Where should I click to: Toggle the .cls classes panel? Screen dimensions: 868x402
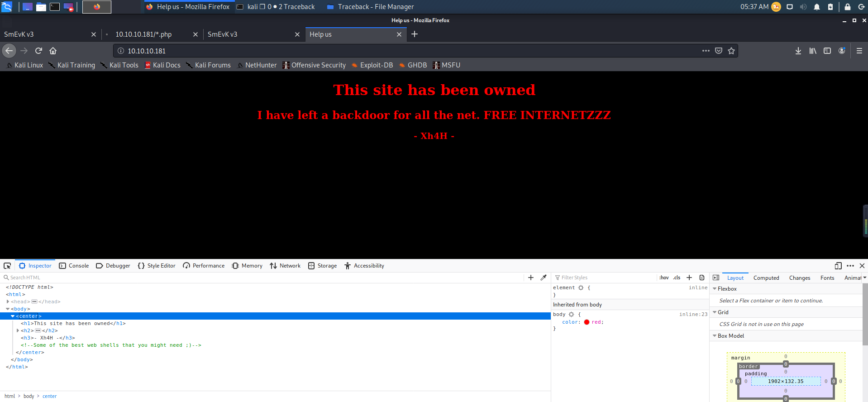677,278
